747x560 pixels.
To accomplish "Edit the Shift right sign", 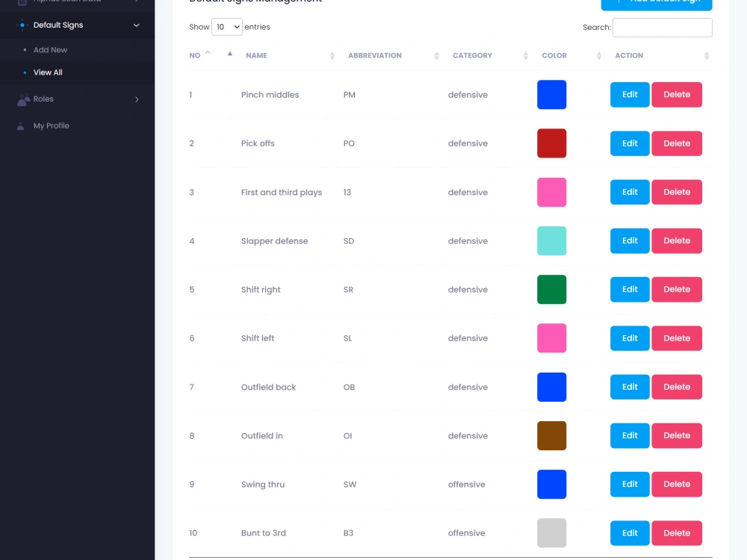I will (x=630, y=289).
